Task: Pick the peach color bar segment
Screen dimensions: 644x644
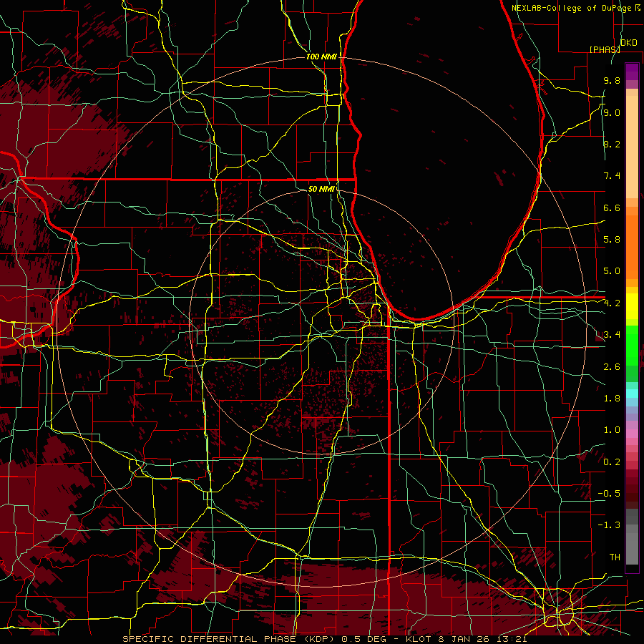Action: click(632, 147)
